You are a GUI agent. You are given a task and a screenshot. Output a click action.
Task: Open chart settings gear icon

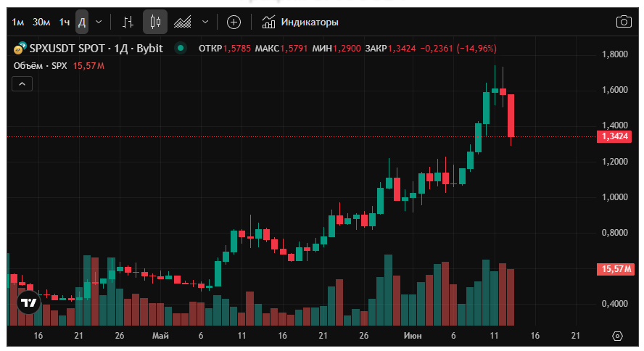[617, 336]
